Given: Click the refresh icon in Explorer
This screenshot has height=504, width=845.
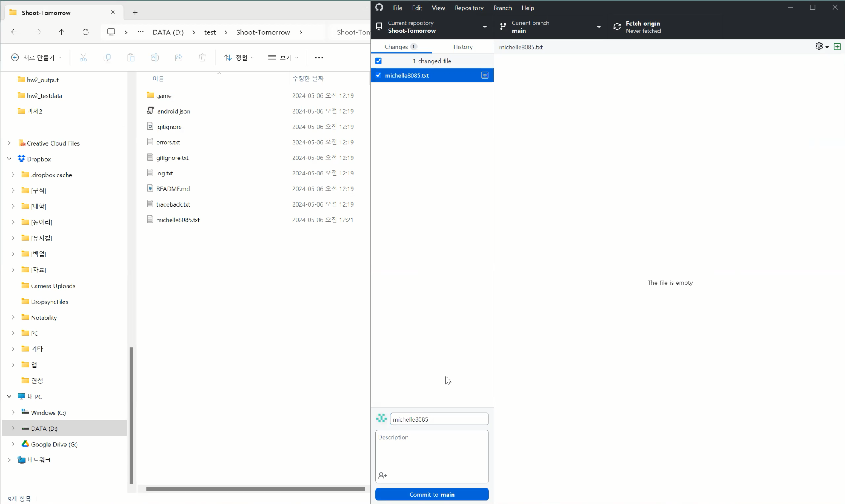Looking at the screenshot, I should click(85, 32).
